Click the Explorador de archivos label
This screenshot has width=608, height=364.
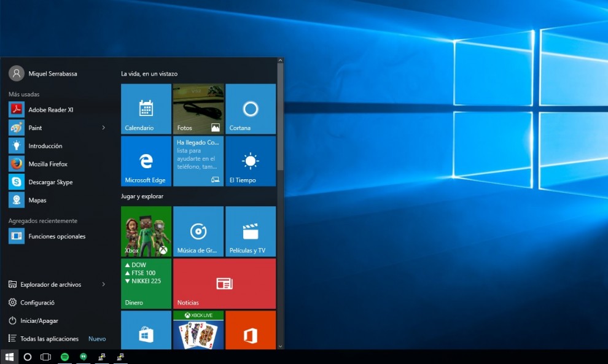pyautogui.click(x=51, y=285)
